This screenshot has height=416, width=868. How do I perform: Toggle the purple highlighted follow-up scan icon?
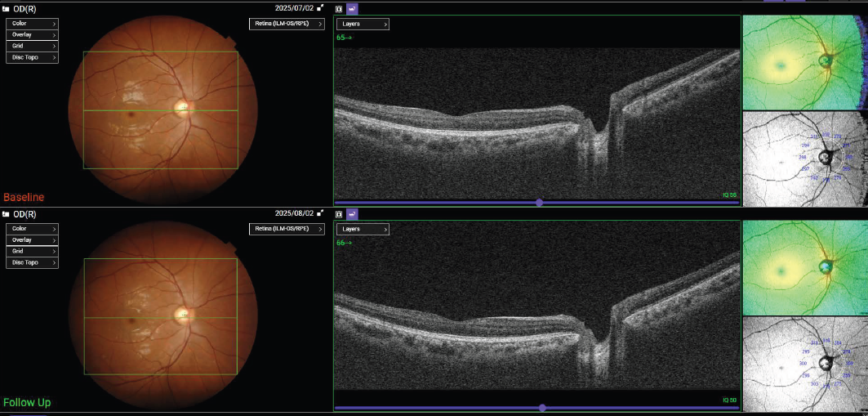point(352,213)
